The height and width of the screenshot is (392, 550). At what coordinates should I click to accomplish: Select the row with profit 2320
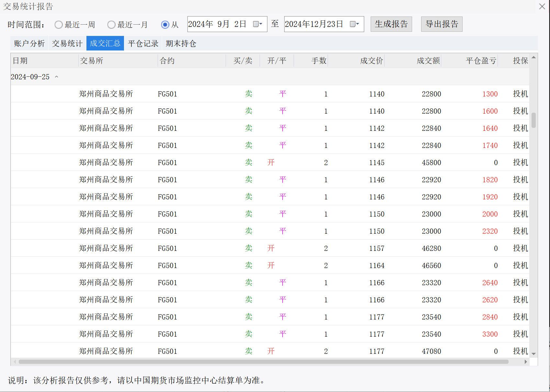[270, 231]
